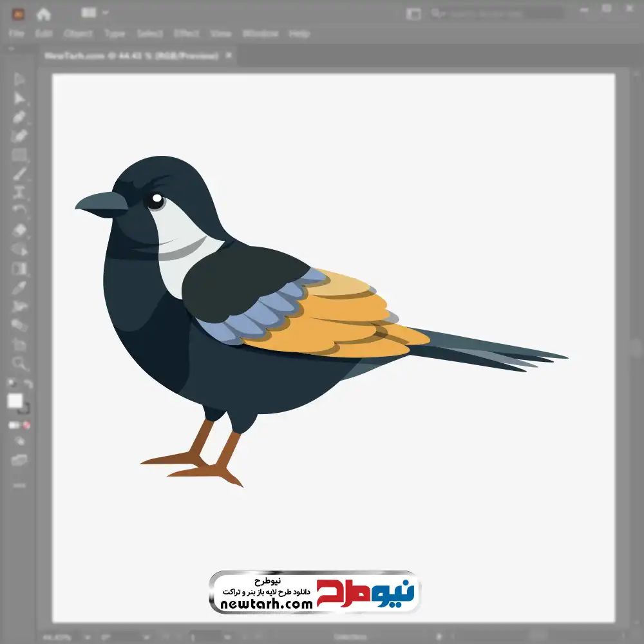Select the Eraser tool
Screen dimensions: 644x644
point(19,230)
